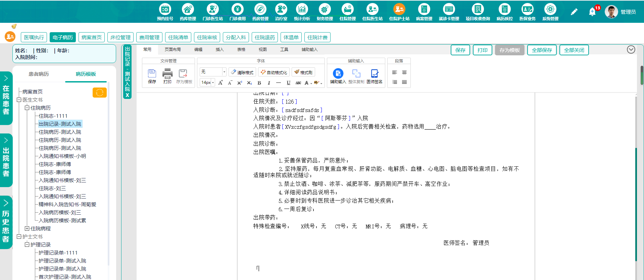Collapse the 住院病历 tree node
The height and width of the screenshot is (280, 644).
click(27, 108)
